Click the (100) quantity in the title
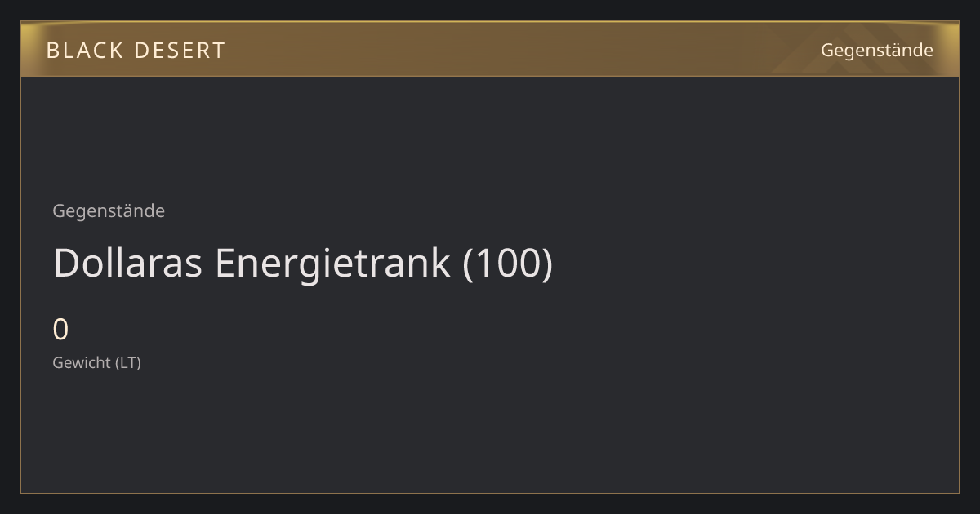Viewport: 980px width, 514px height. (508, 263)
